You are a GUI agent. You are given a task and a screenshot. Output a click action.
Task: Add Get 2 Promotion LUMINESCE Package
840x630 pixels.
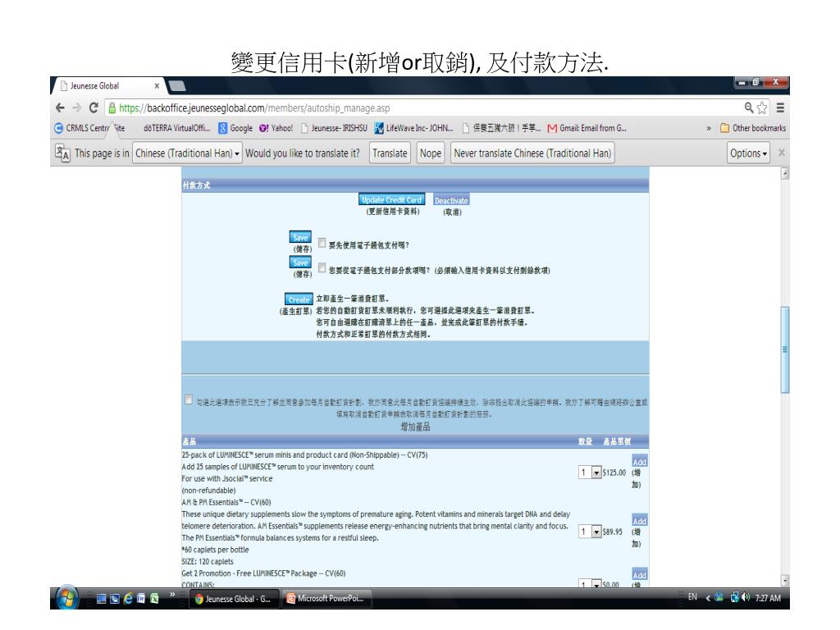click(640, 575)
